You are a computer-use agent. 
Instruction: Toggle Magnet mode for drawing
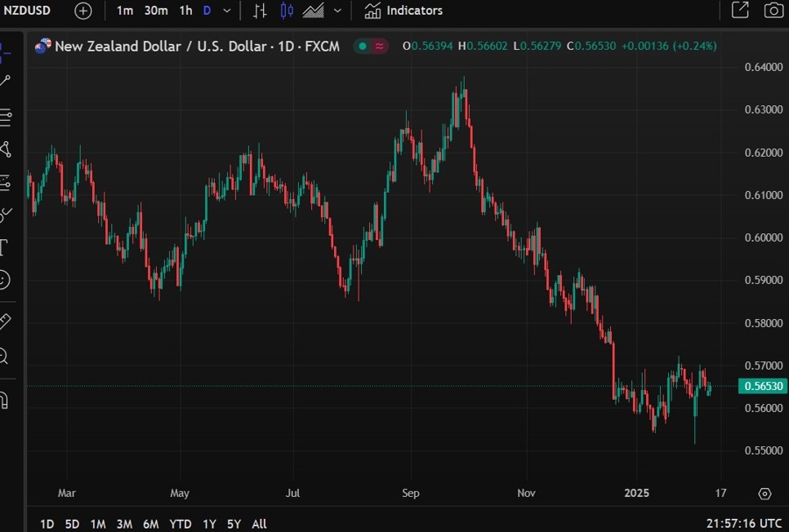(4, 401)
